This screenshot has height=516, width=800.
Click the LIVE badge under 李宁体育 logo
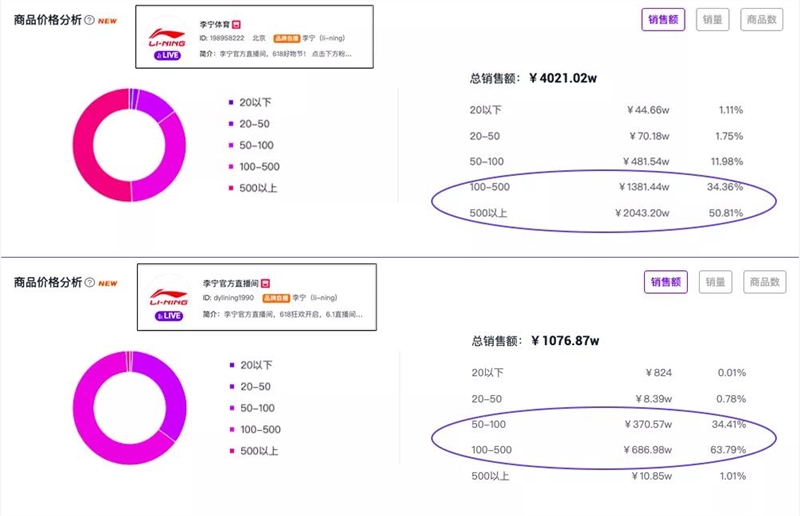(x=167, y=55)
